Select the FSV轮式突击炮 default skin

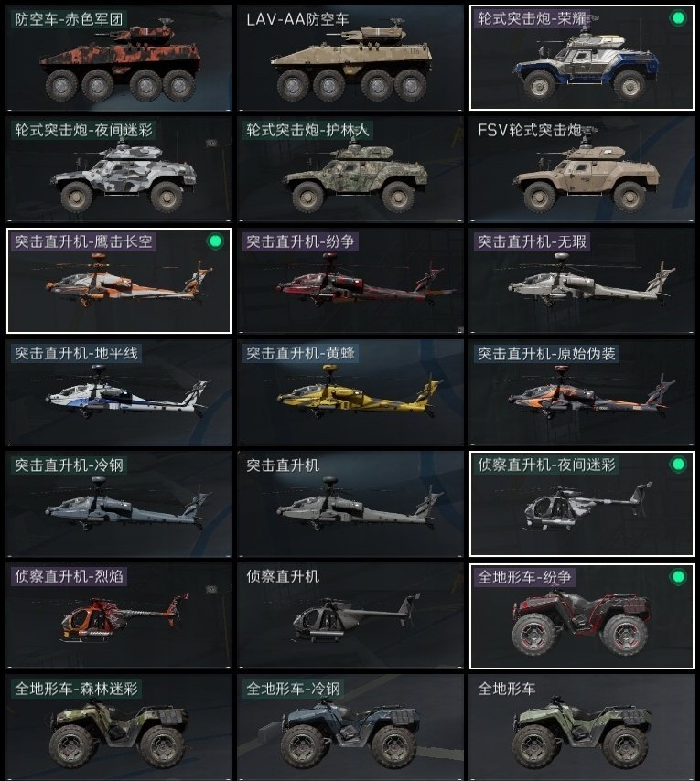click(x=582, y=169)
